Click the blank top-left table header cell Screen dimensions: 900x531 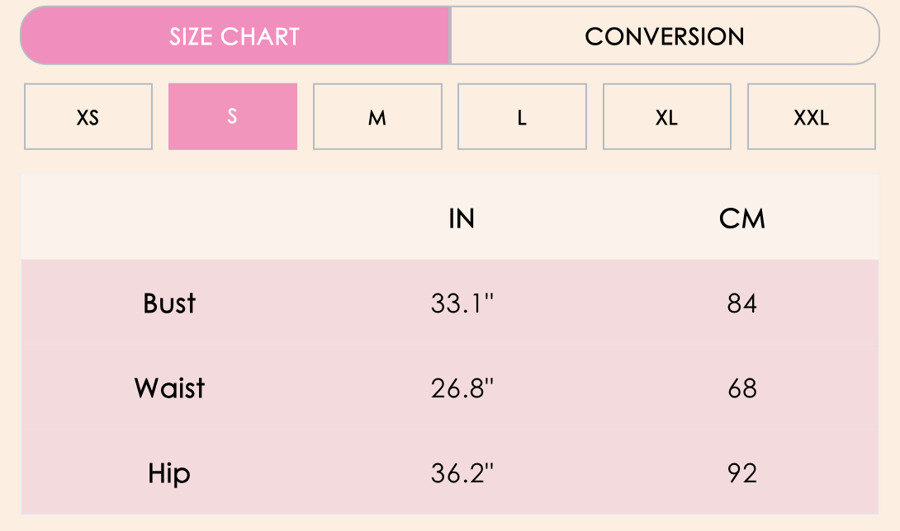point(169,219)
